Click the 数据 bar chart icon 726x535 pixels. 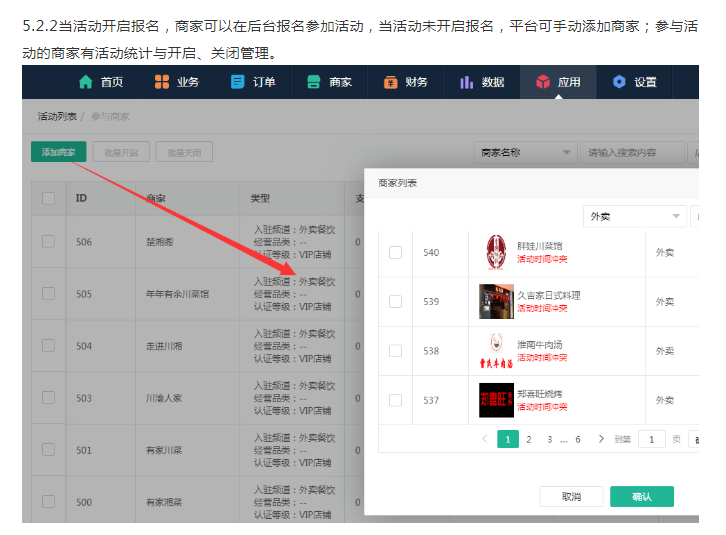point(466,82)
